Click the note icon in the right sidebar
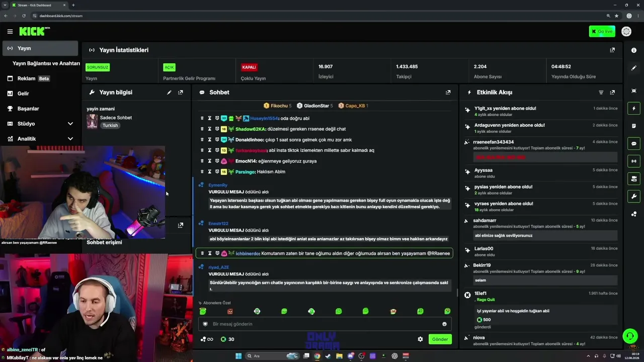Image resolution: width=644 pixels, height=362 pixels. pyautogui.click(x=634, y=126)
